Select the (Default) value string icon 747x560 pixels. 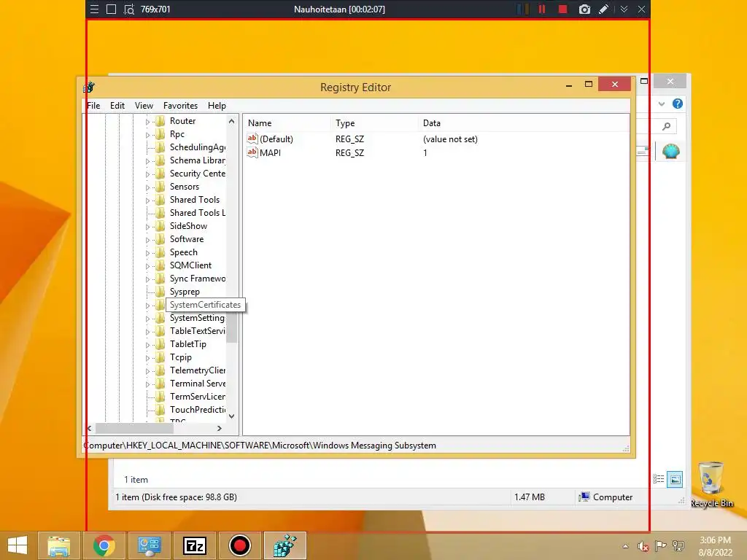(x=252, y=139)
